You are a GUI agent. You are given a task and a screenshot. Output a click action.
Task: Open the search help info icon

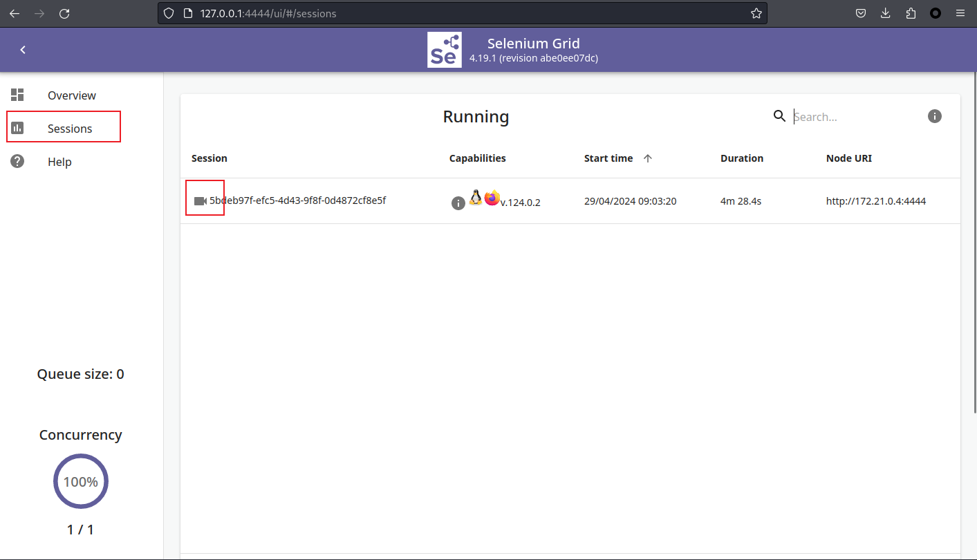click(x=935, y=116)
